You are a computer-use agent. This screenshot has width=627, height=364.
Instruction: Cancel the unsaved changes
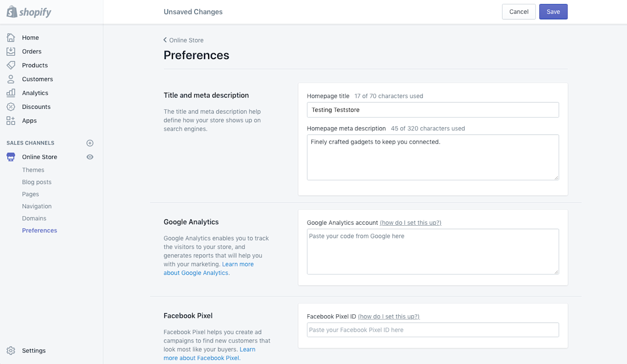point(519,12)
